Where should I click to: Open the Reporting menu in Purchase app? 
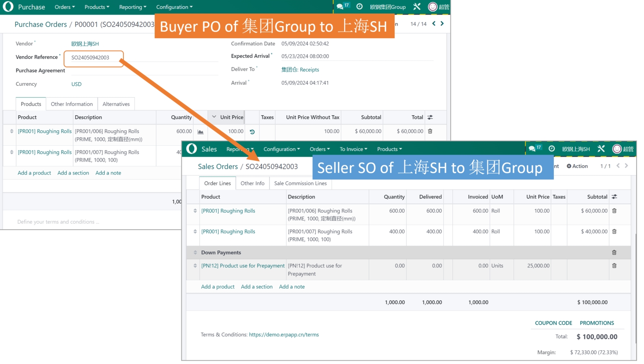coord(132,7)
